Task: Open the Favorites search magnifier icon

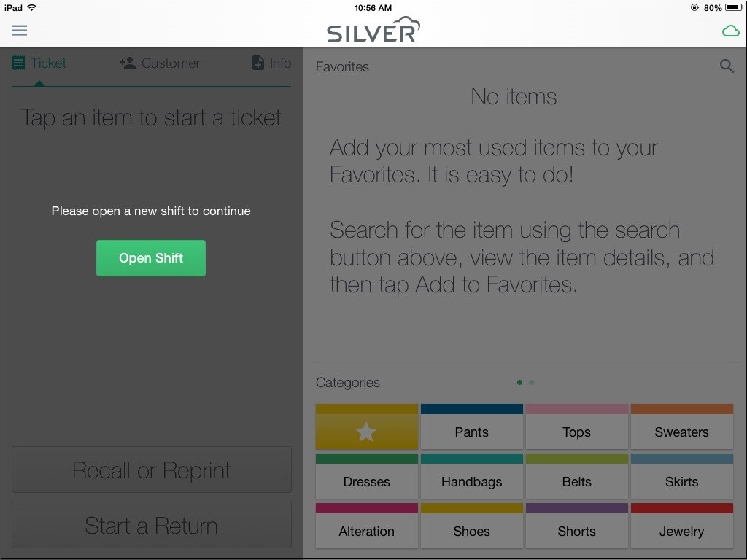Action: 727,66
